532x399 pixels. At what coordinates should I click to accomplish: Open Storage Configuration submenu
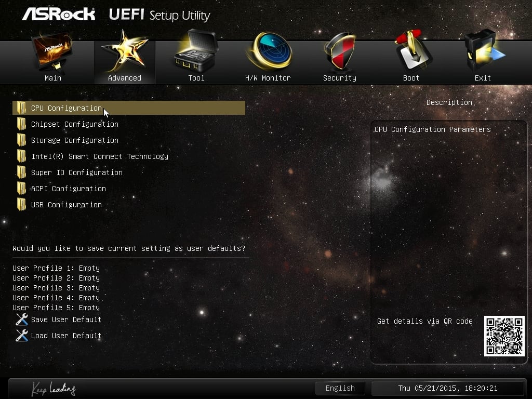coord(75,140)
